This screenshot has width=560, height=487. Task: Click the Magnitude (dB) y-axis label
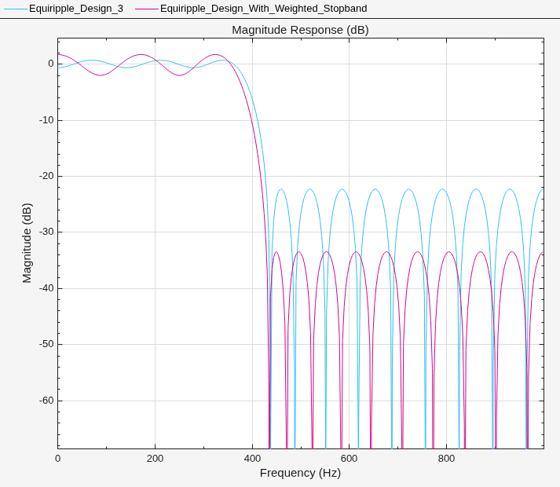click(x=27, y=243)
